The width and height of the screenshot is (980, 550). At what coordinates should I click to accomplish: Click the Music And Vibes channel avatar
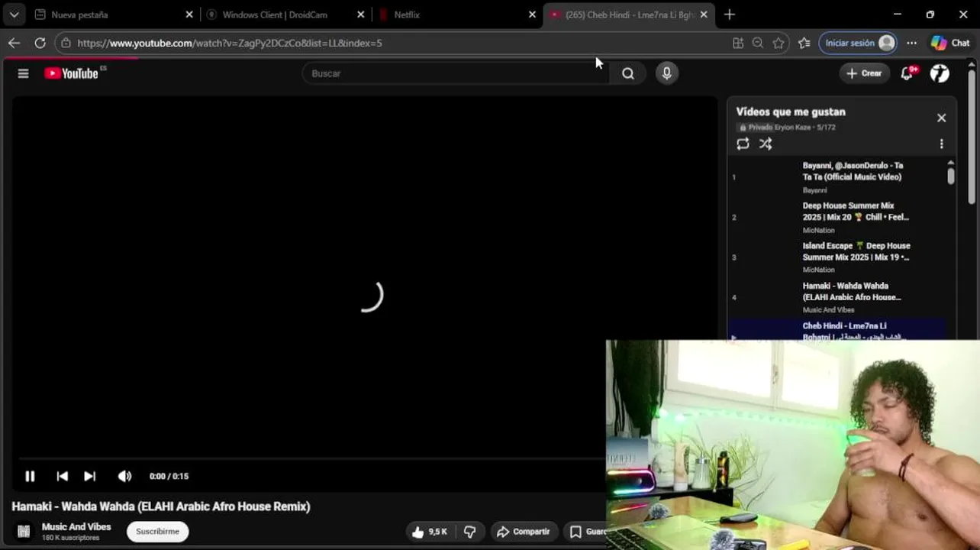pos(24,531)
